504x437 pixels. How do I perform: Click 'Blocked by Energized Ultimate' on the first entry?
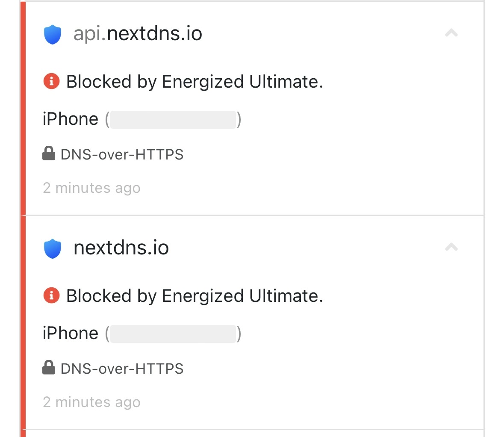click(195, 81)
